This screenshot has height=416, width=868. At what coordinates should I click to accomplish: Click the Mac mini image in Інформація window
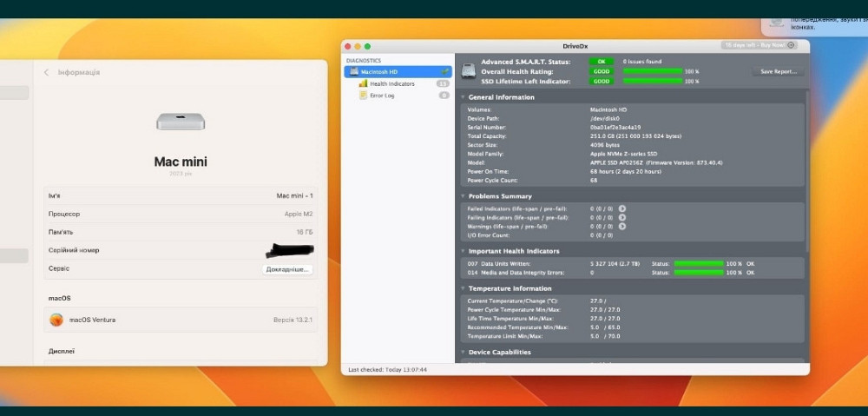pyautogui.click(x=181, y=122)
